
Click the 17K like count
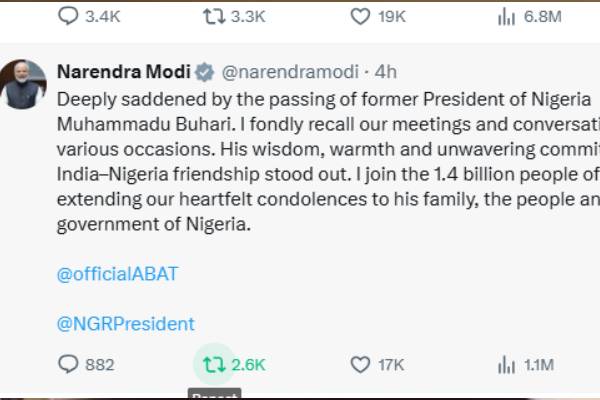tap(391, 365)
